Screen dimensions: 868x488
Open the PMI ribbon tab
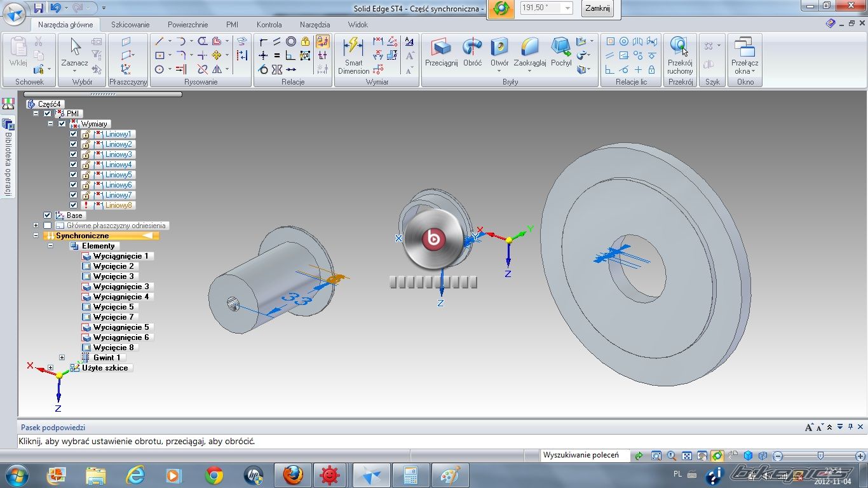[x=232, y=25]
